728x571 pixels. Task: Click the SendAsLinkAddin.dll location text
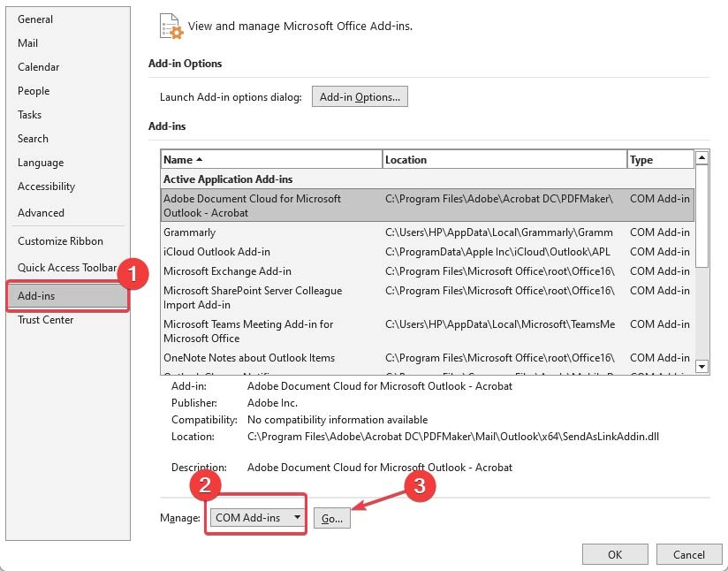pyautogui.click(x=452, y=437)
